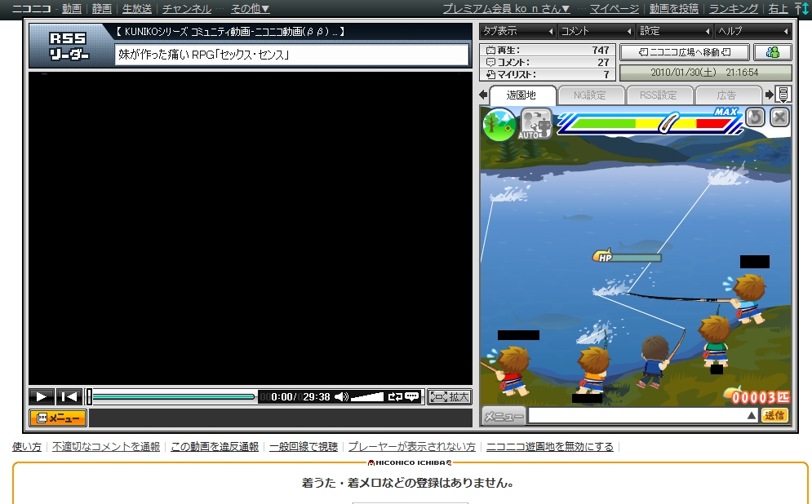This screenshot has width=812, height=504.
Task: Open 動画を投稿 link
Action: [674, 9]
